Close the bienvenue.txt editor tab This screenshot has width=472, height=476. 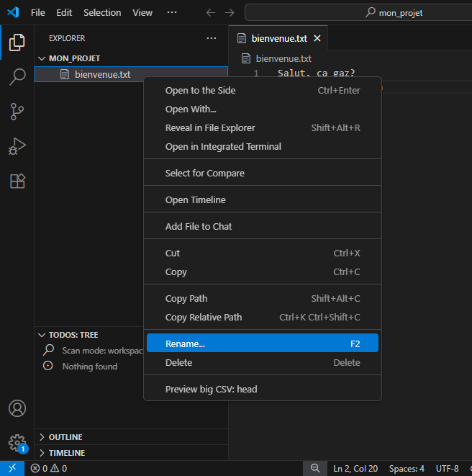coord(317,38)
